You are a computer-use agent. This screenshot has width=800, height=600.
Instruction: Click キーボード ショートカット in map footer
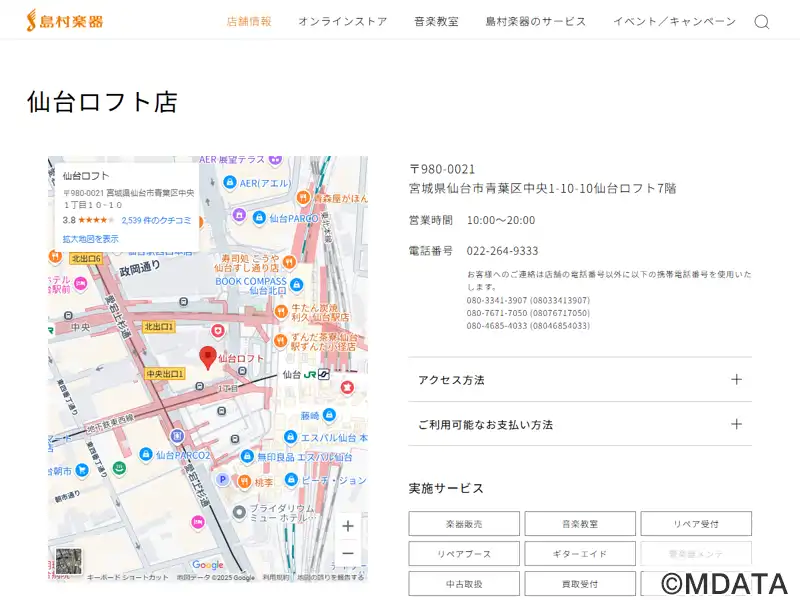coord(128,577)
